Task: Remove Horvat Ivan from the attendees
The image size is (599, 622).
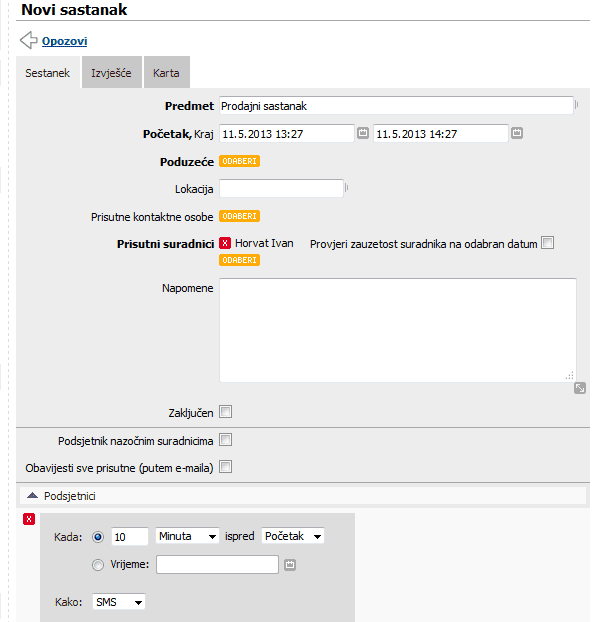Action: point(225,243)
